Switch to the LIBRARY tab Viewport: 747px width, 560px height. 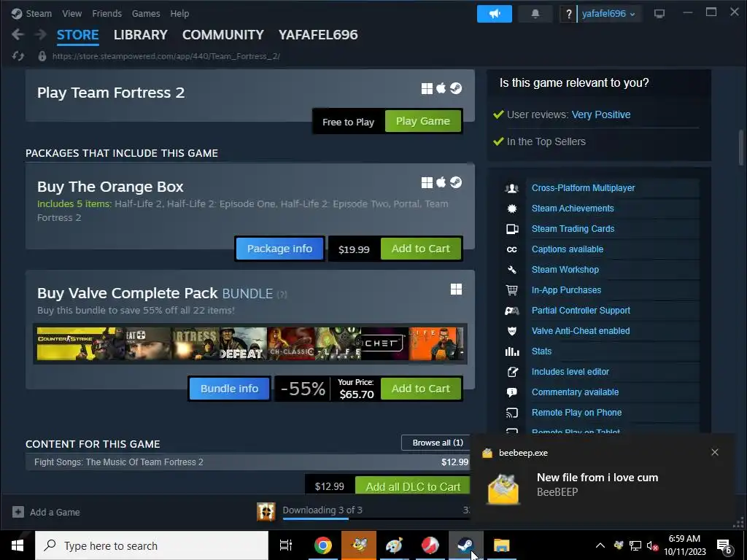coord(141,35)
